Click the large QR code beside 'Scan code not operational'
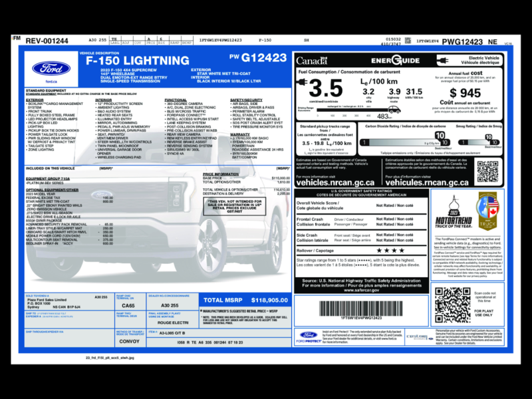 tap(453, 305)
